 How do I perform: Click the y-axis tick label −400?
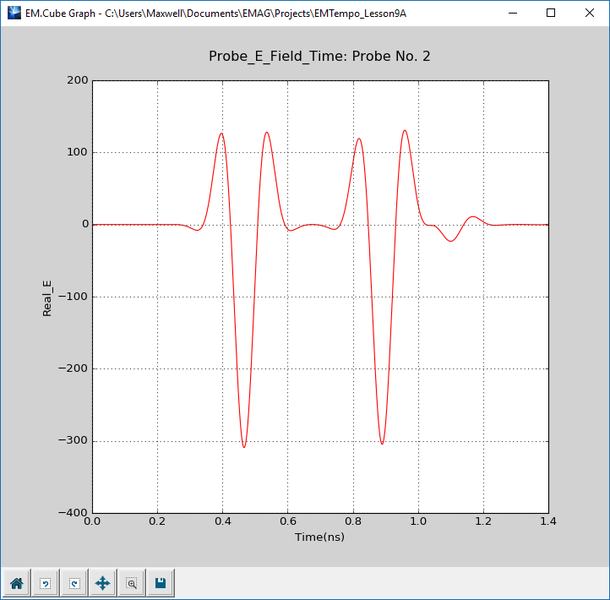point(72,513)
